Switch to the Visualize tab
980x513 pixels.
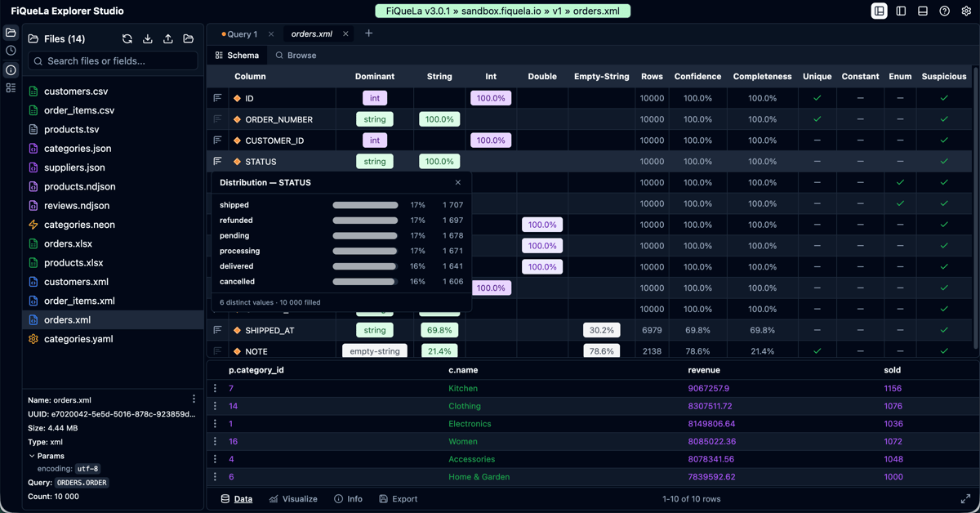click(293, 499)
